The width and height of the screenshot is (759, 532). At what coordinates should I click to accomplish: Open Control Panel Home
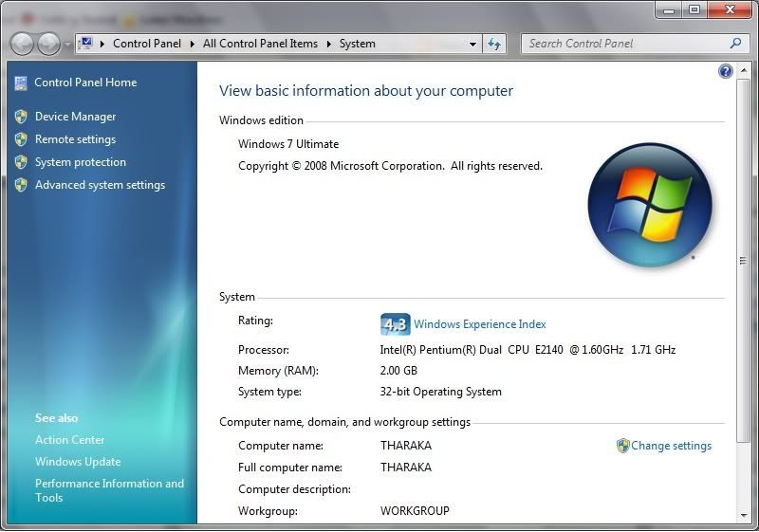(x=85, y=83)
